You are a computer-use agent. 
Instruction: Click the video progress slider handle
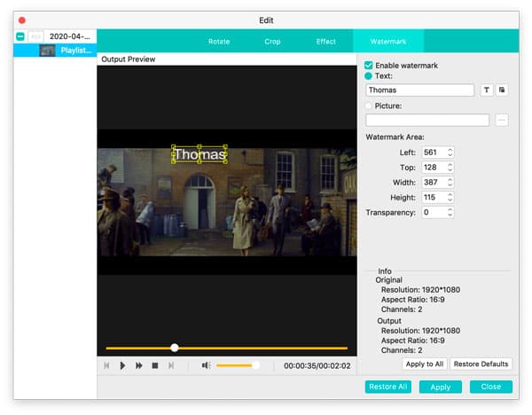175,348
